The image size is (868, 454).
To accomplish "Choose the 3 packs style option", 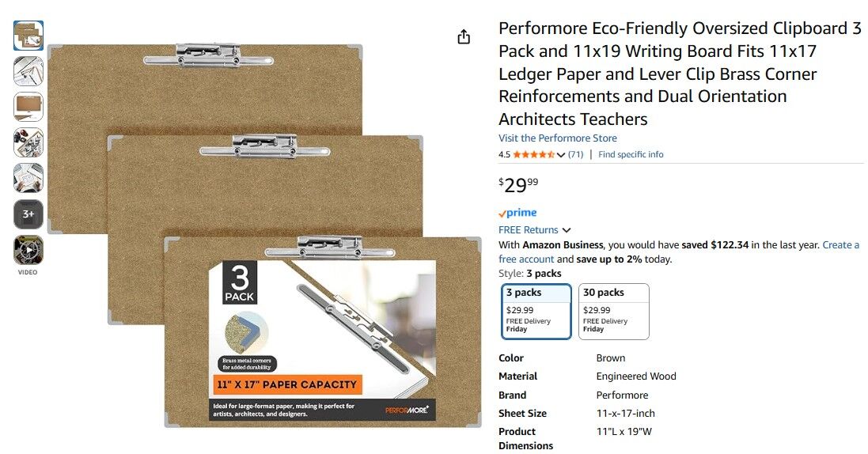I will coord(536,311).
